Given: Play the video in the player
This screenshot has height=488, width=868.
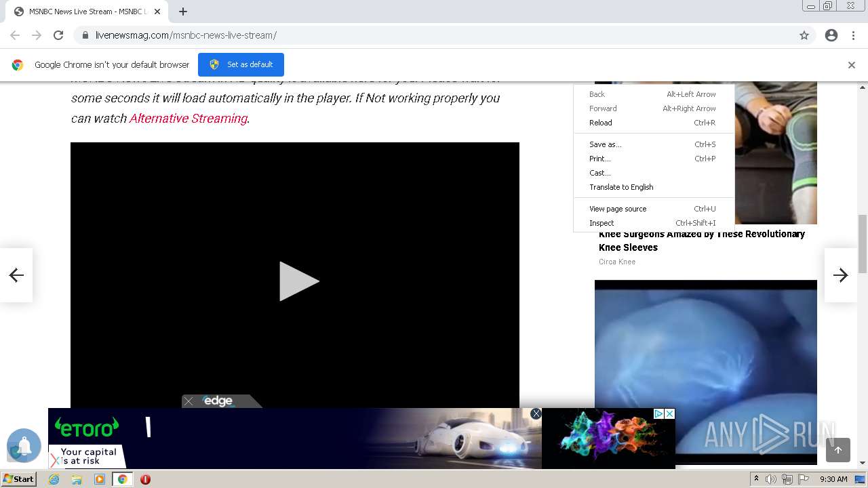Looking at the screenshot, I should pos(299,281).
